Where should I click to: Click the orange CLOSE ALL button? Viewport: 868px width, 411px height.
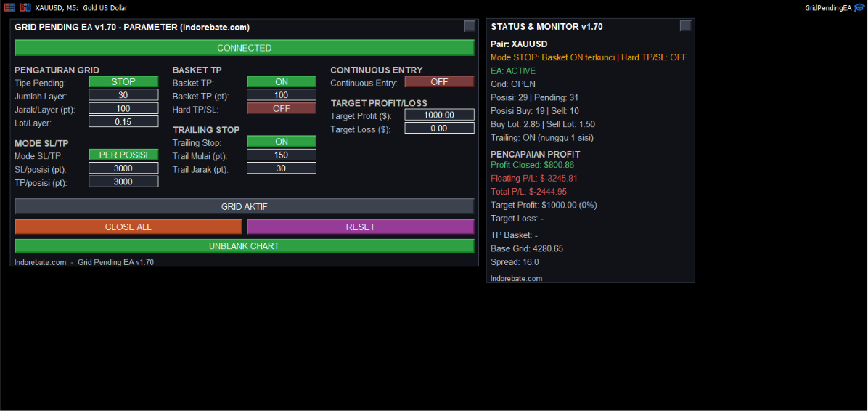pyautogui.click(x=128, y=227)
